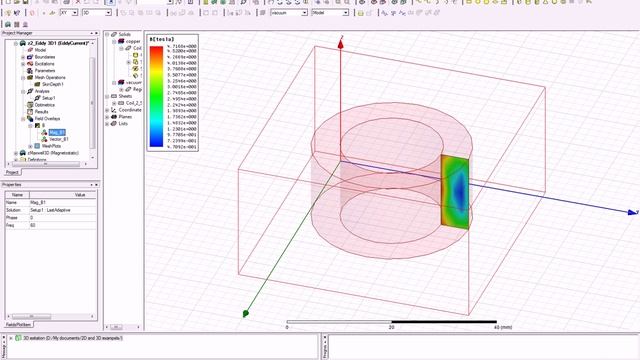Image resolution: width=640 pixels, height=360 pixels.
Task: Click the Field Overlays node icon
Action: [x=30, y=118]
